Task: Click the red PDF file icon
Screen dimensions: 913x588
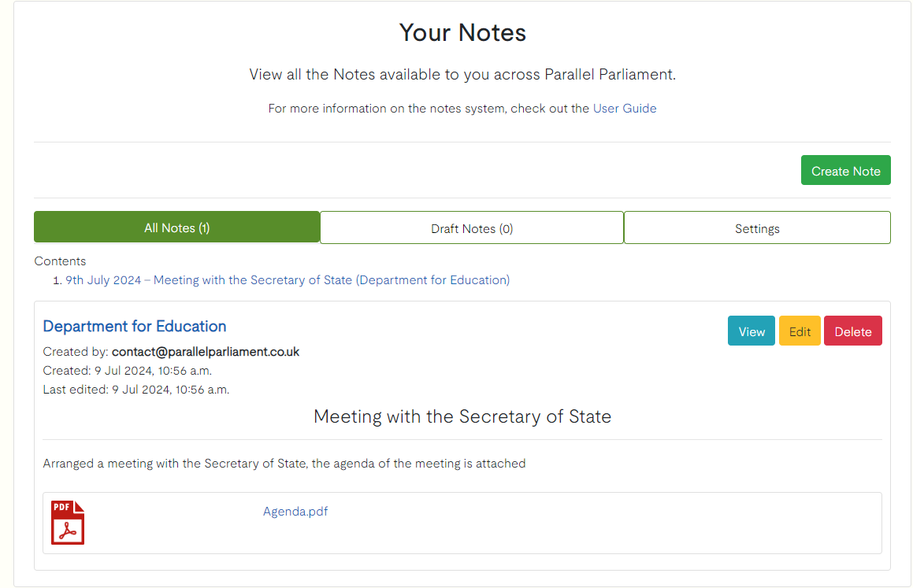Action: click(68, 523)
